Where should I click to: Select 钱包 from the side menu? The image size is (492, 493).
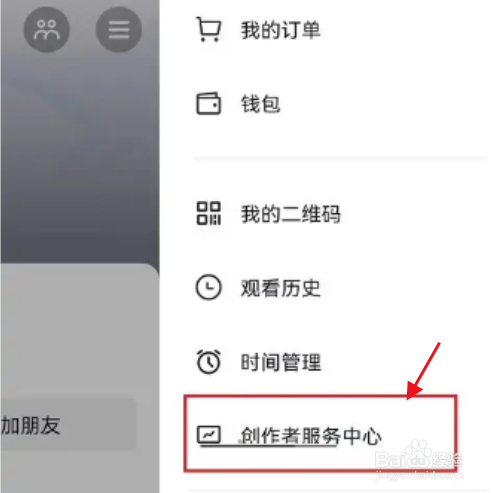click(260, 104)
